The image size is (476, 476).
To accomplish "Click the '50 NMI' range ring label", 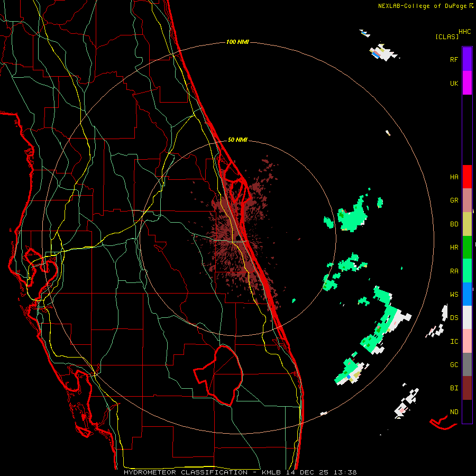I will pyautogui.click(x=237, y=140).
